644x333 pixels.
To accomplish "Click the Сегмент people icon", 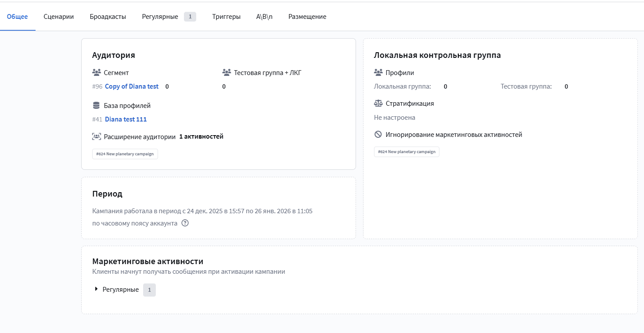I will coord(97,72).
